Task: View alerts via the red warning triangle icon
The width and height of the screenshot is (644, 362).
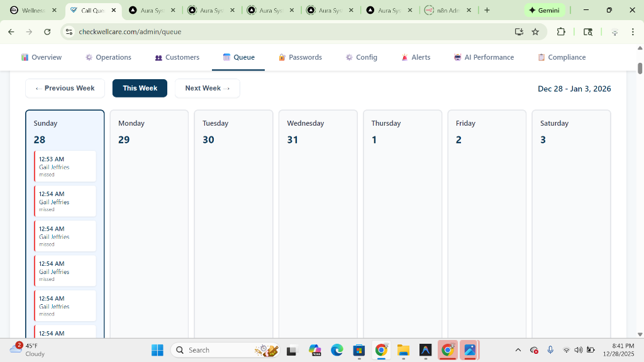Action: (x=404, y=57)
